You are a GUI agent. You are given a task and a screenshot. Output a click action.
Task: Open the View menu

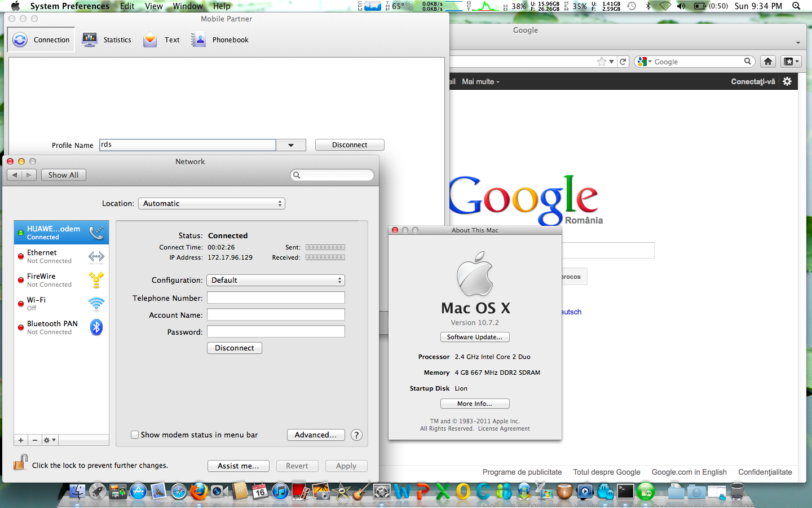click(154, 6)
